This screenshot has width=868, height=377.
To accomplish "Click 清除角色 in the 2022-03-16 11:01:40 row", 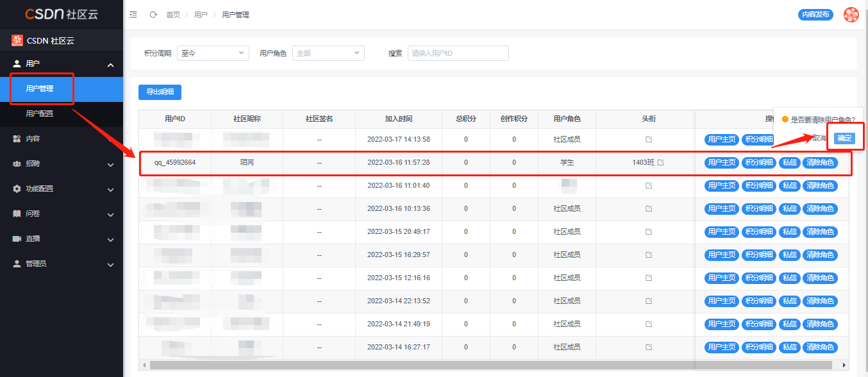I will (820, 185).
